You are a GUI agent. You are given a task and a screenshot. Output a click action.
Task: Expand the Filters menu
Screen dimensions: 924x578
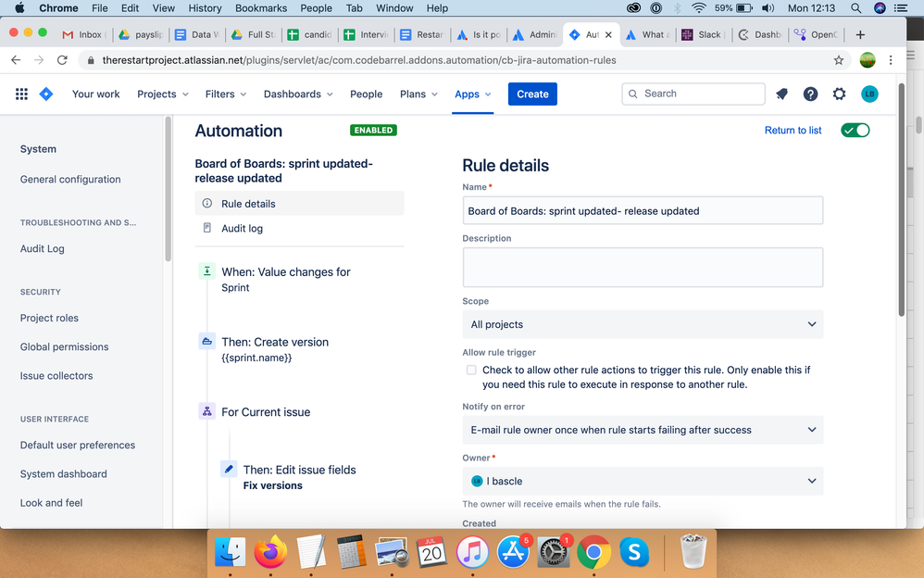[x=226, y=94]
